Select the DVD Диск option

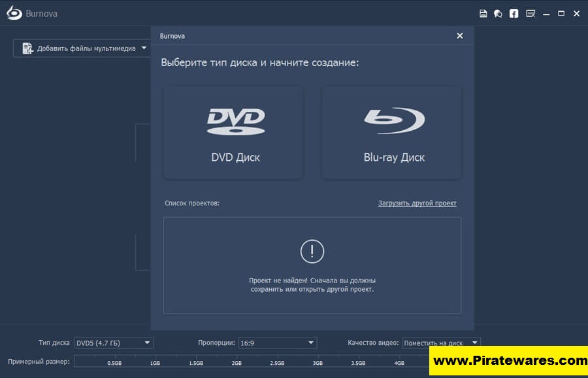coord(233,133)
